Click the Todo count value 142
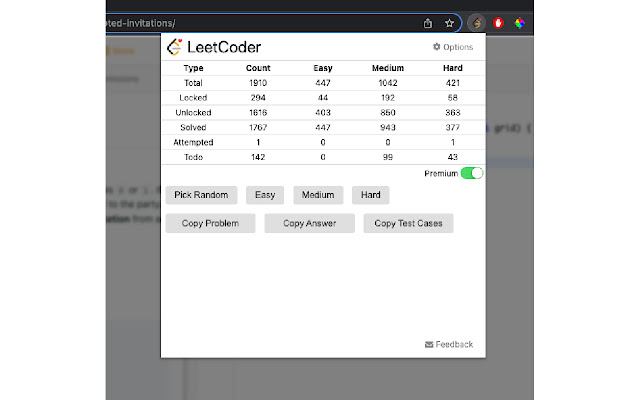The height and width of the screenshot is (400, 640). click(258, 157)
